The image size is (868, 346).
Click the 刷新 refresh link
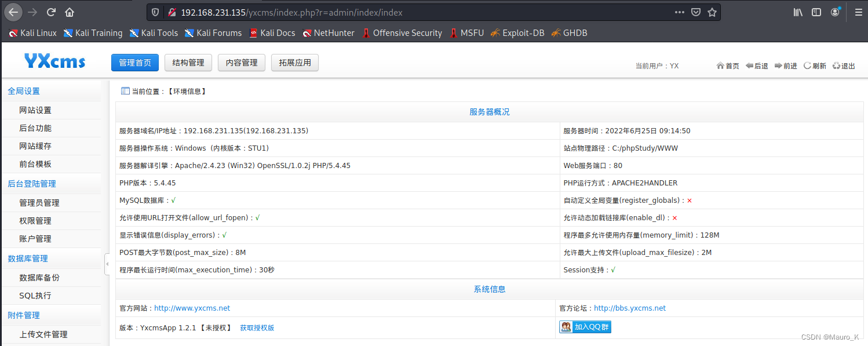[815, 65]
